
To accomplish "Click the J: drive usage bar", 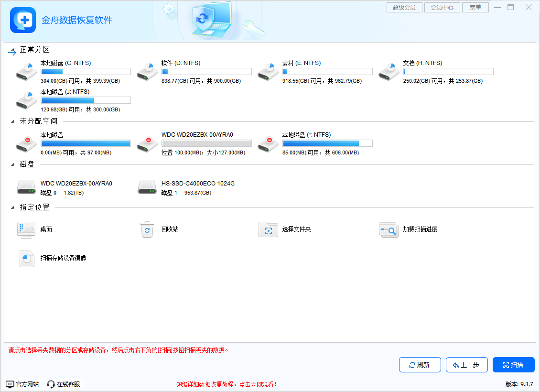I will pos(86,100).
